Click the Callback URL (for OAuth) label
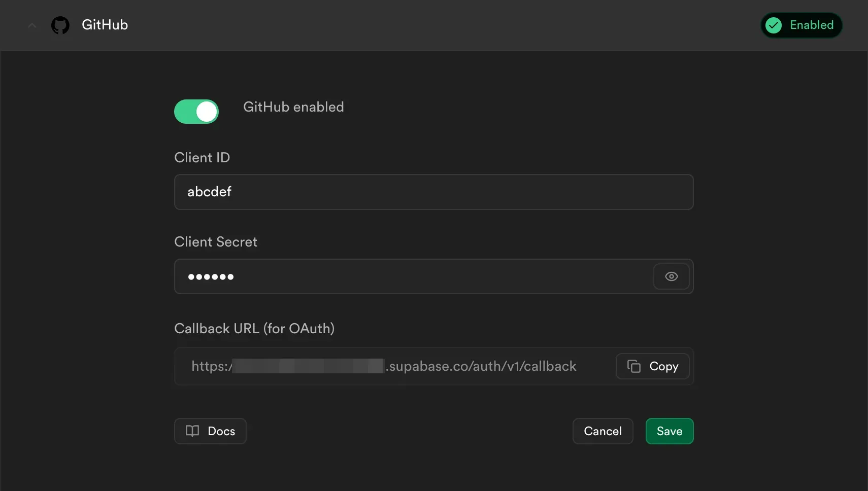 click(x=254, y=329)
